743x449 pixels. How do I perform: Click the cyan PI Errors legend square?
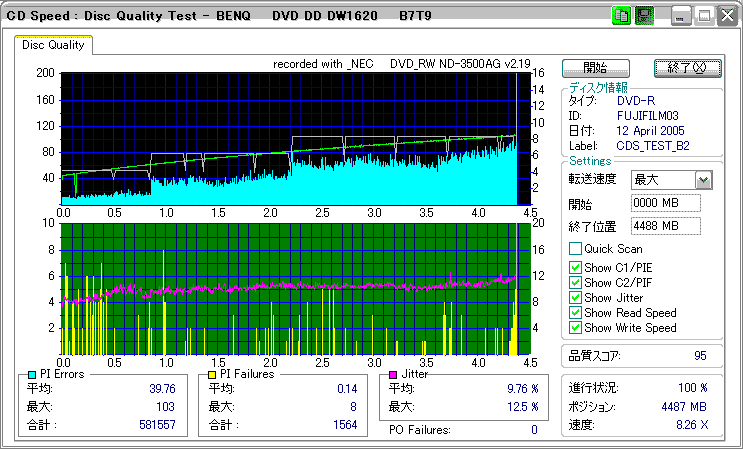(x=32, y=374)
